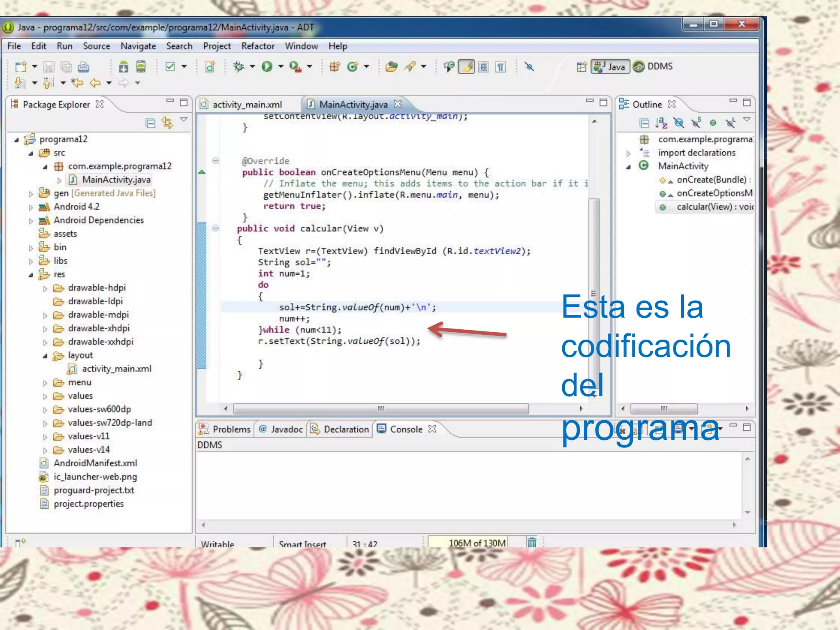Screen dimensions: 840x630
Task: Open the Android Virtual Device Manager icon
Action: (x=141, y=66)
